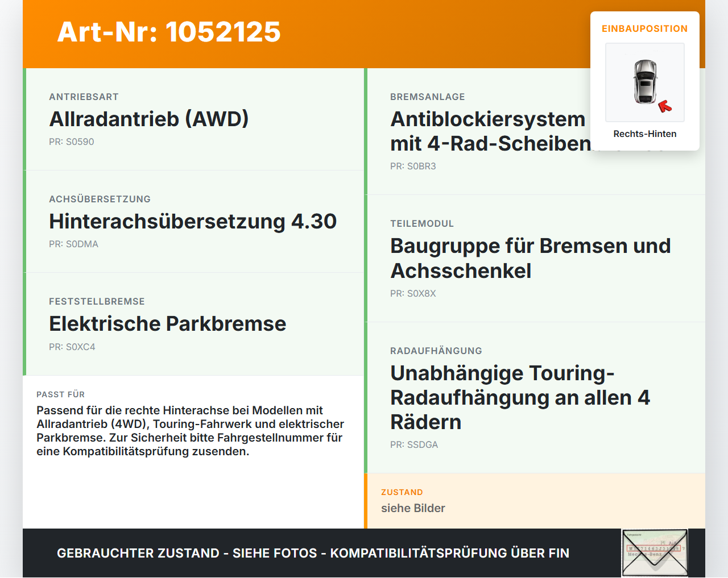The width and height of the screenshot is (728, 578).
Task: Click the Gebrauchter Zustand footer banner
Action: (364, 553)
